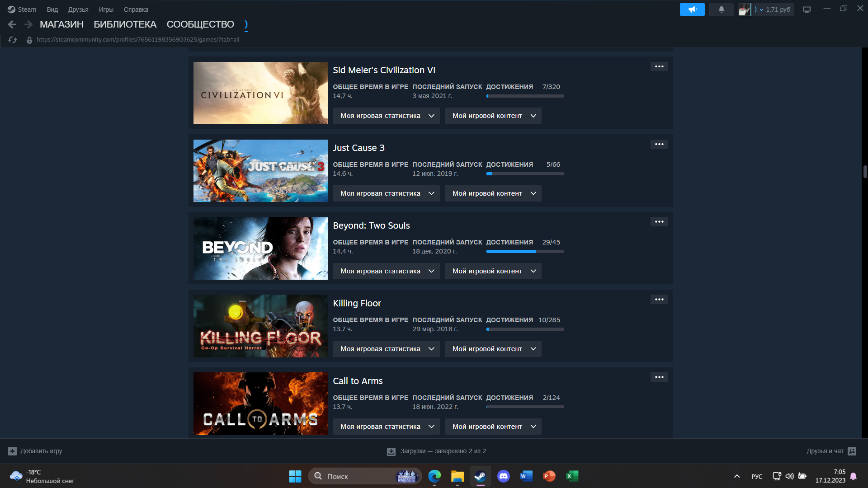This screenshot has height=488, width=868.
Task: Open options menu for Call to Arms
Action: tap(659, 377)
